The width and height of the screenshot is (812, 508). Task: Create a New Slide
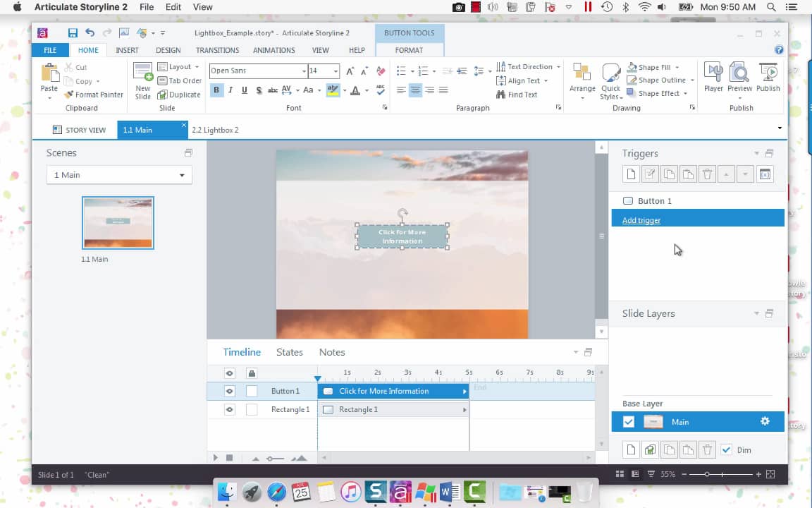[142, 81]
